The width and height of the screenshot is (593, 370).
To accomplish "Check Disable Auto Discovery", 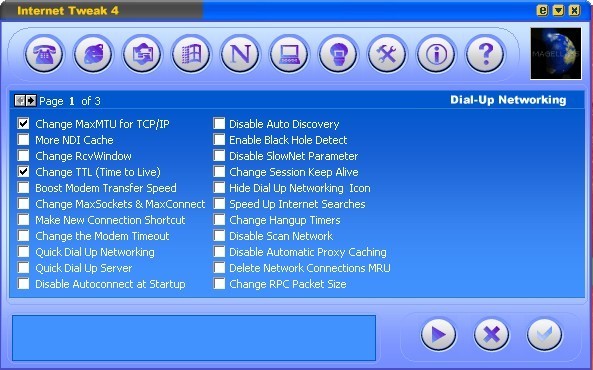I will click(219, 123).
